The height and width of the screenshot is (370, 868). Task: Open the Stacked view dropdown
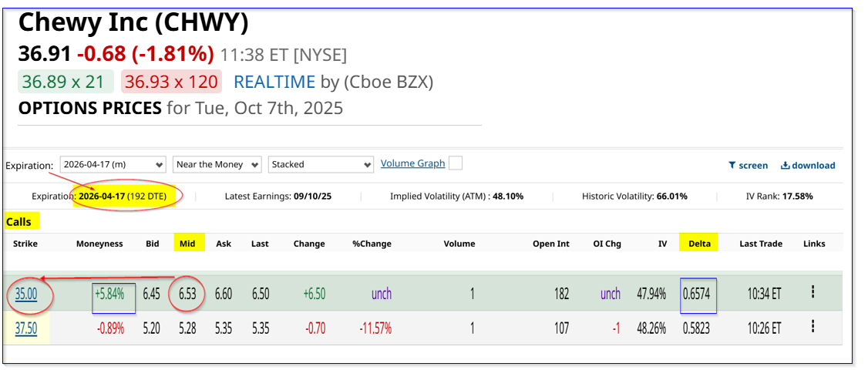321,164
